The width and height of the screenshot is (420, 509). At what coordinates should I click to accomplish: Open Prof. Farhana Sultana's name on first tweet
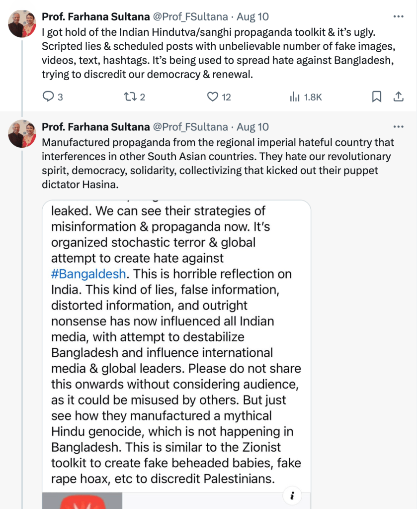pos(95,16)
